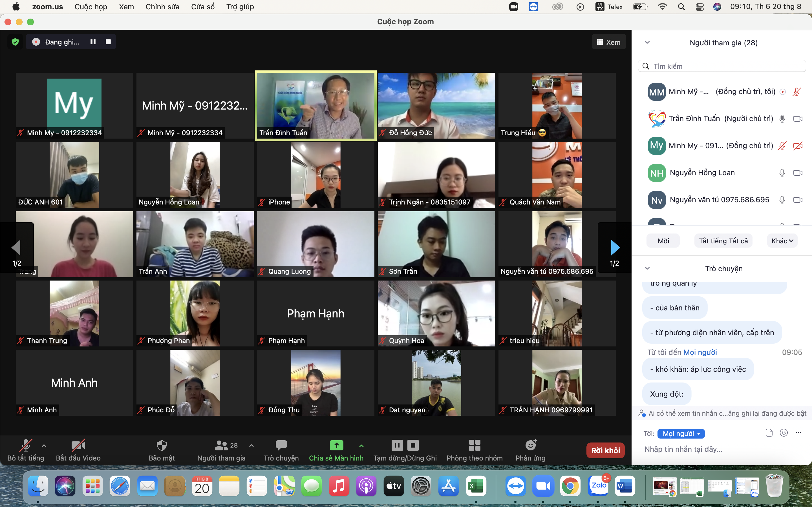
Task: Click the chat bubble icon (Trò chuyện)
Action: 281,445
